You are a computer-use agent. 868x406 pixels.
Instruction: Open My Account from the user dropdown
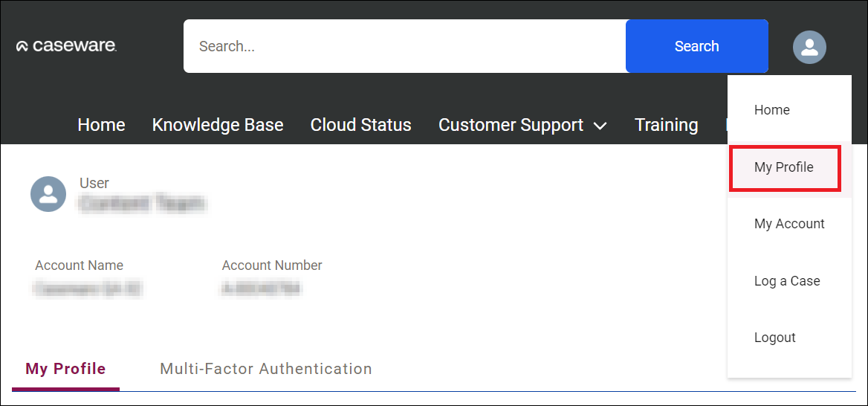click(789, 224)
